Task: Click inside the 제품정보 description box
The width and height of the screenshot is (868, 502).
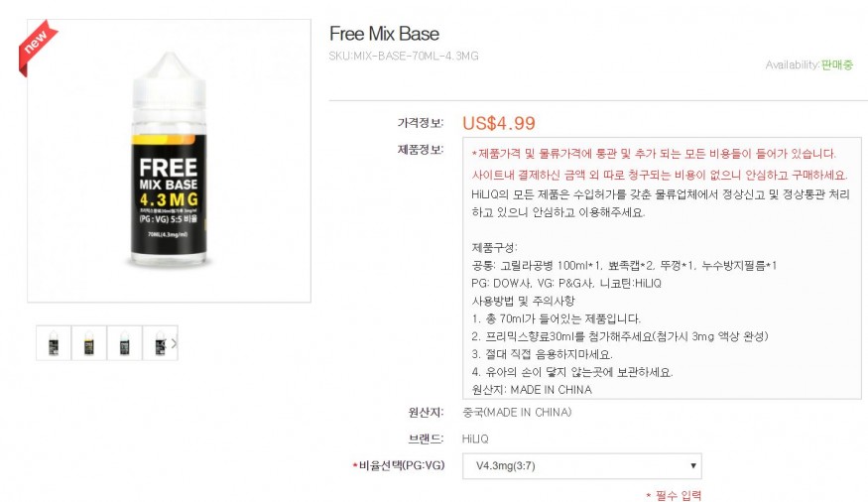Action: [x=662, y=268]
